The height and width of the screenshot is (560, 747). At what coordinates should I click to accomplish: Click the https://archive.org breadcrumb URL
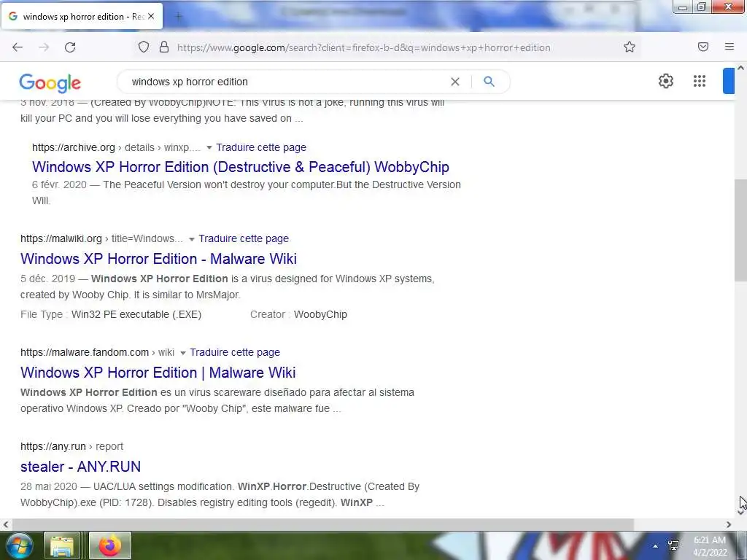[x=74, y=147]
